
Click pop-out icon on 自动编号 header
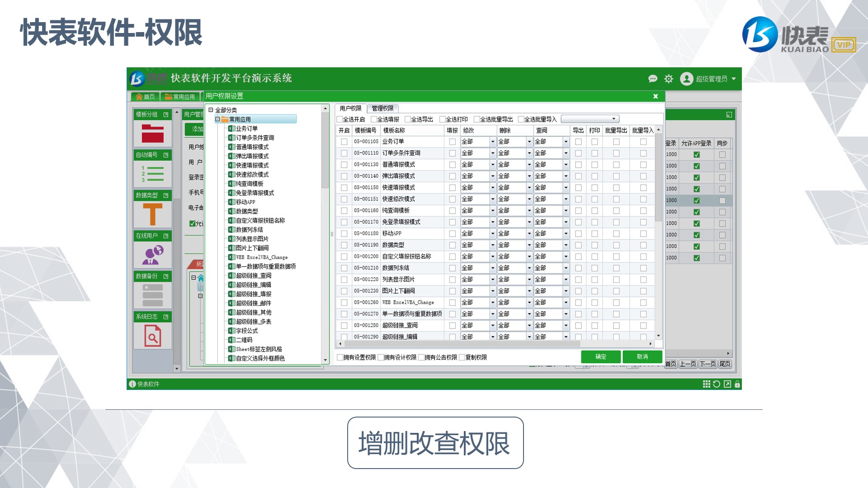pos(166,155)
